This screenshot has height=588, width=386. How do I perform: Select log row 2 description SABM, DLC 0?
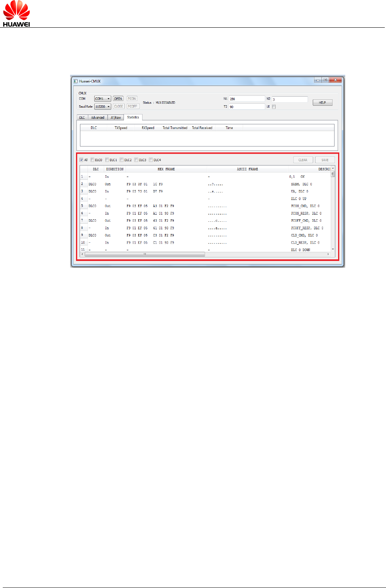pyautogui.click(x=302, y=184)
